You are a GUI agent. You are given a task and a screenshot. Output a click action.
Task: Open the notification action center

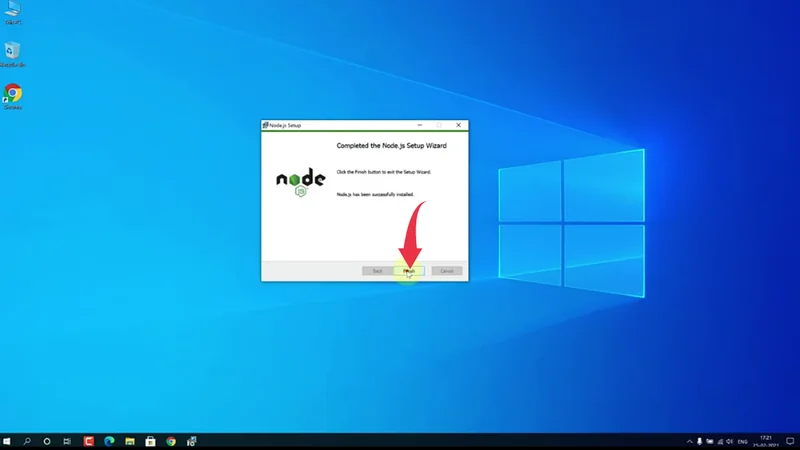pos(788,441)
